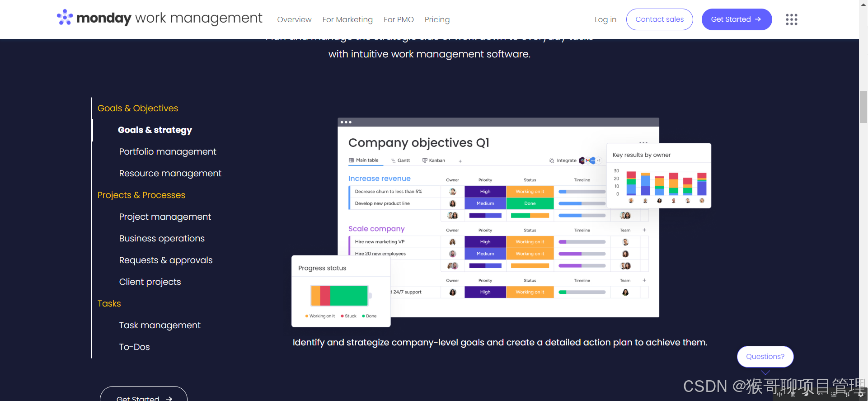
Task: Open the For Marketing nav item
Action: click(x=347, y=19)
